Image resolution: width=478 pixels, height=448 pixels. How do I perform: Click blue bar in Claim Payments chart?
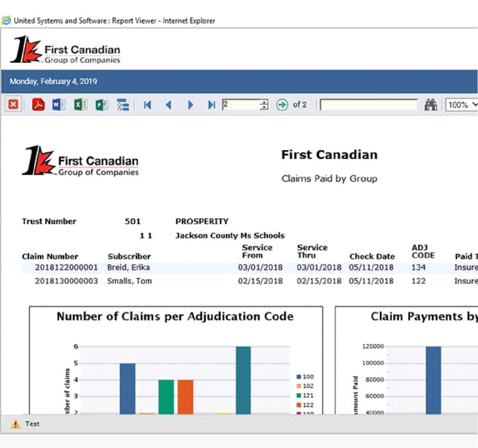pos(433,380)
